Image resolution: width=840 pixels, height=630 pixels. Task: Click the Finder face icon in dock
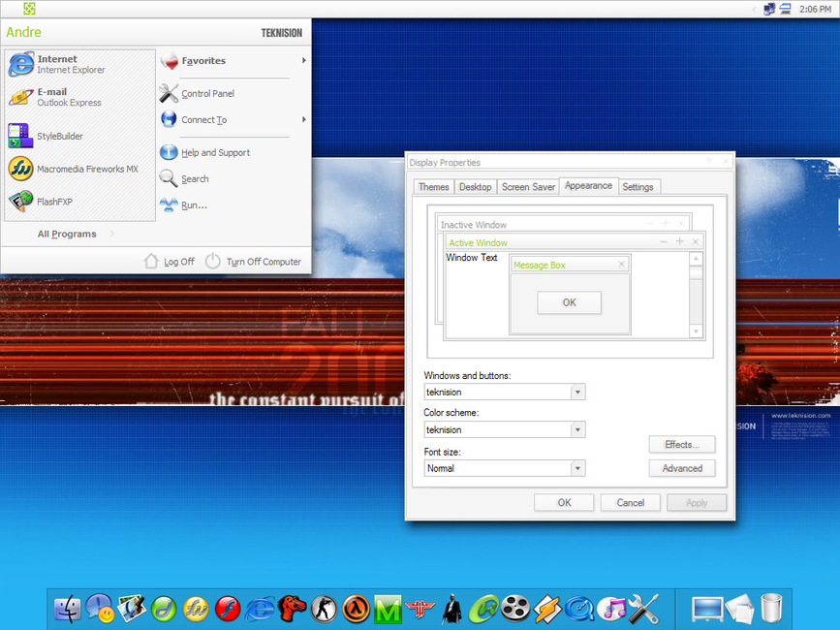[x=68, y=609]
